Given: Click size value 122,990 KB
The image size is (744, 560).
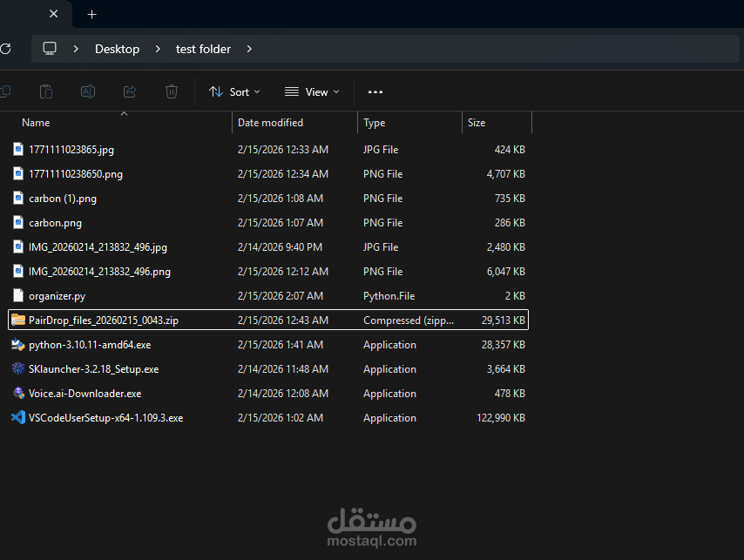Looking at the screenshot, I should [x=501, y=418].
